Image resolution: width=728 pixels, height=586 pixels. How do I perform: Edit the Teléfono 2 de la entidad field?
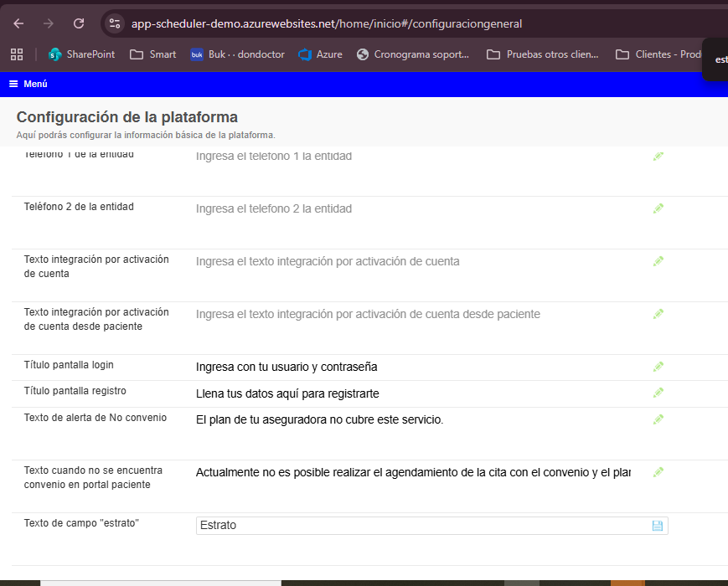click(x=658, y=208)
